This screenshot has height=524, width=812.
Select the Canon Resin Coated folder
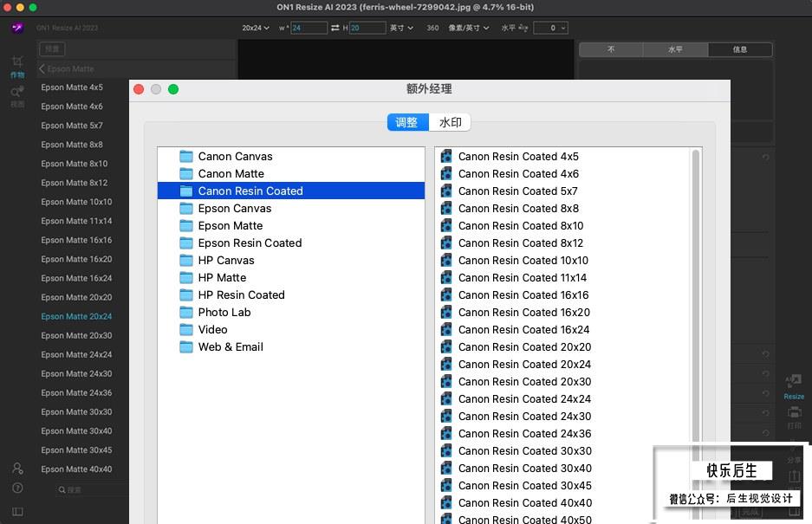point(290,191)
